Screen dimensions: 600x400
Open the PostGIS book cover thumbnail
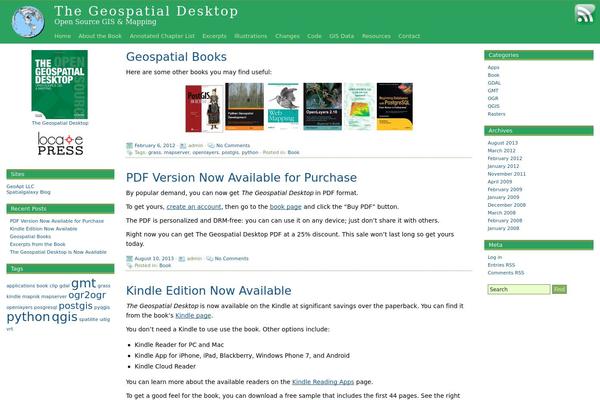coord(204,108)
